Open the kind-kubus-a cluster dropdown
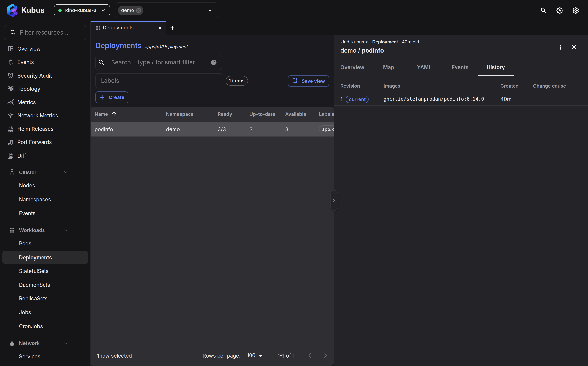The width and height of the screenshot is (588, 366). point(82,10)
